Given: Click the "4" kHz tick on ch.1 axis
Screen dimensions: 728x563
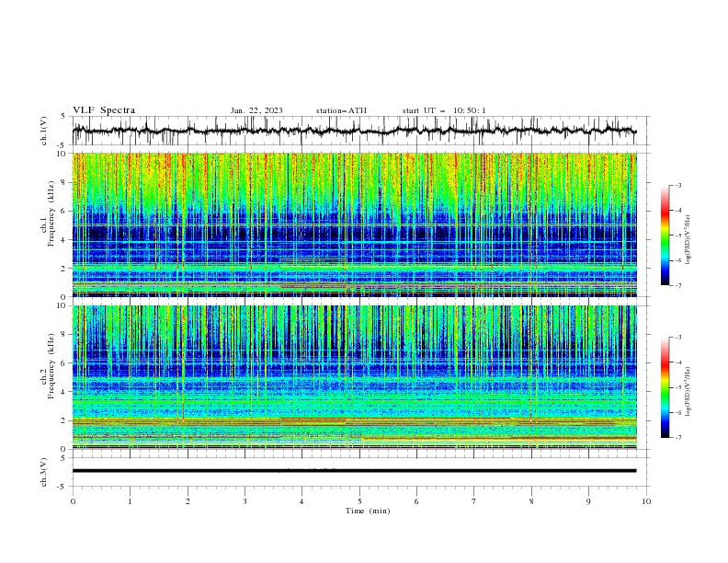Looking at the screenshot, I should [65, 240].
